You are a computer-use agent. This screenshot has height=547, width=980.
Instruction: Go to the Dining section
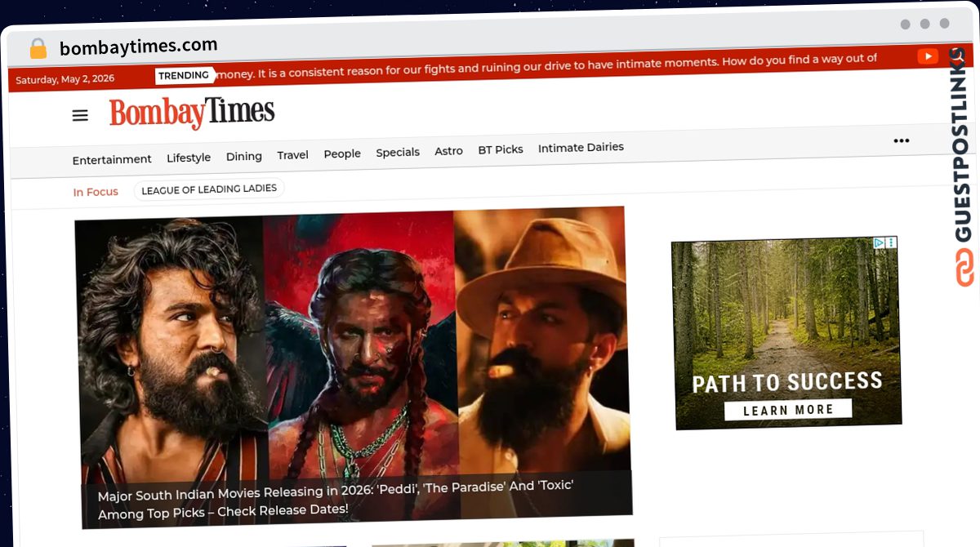click(x=244, y=156)
